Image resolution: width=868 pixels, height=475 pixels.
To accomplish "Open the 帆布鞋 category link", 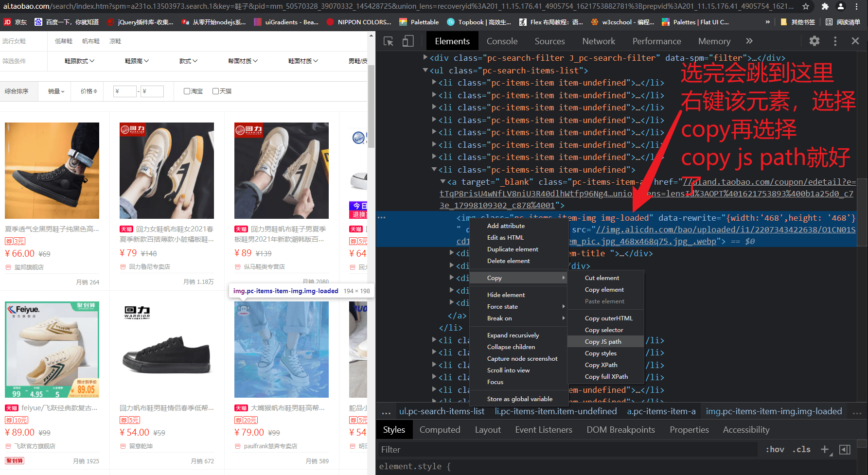I will (x=91, y=41).
